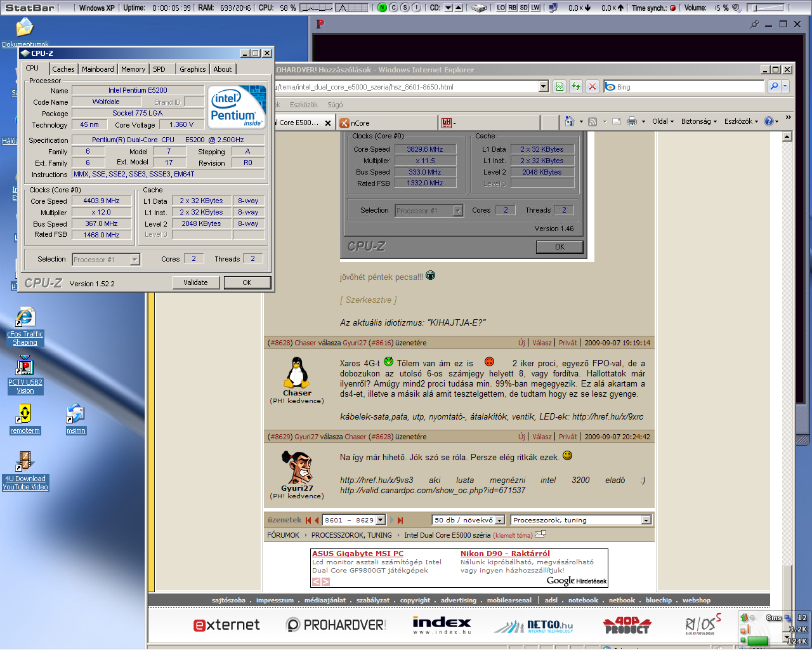Screen dimensions: 812x650
Task: Close the Core E500 browser tab
Action: coord(328,123)
